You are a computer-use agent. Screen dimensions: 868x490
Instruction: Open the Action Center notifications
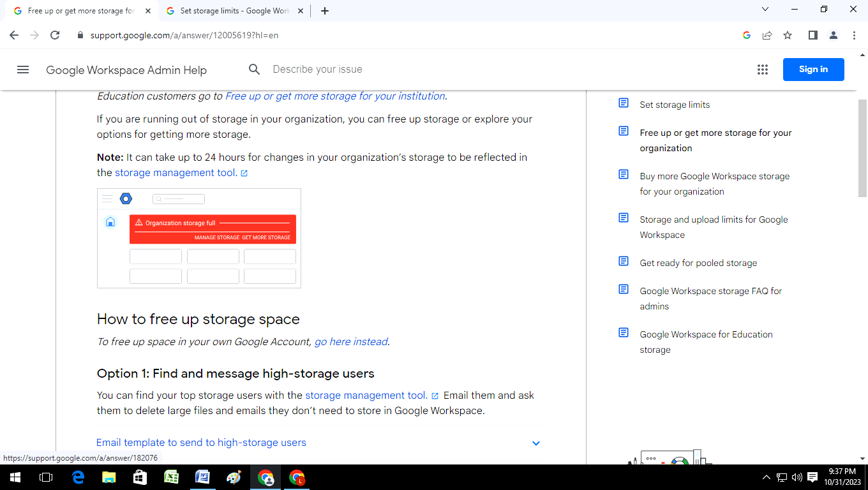(x=812, y=477)
